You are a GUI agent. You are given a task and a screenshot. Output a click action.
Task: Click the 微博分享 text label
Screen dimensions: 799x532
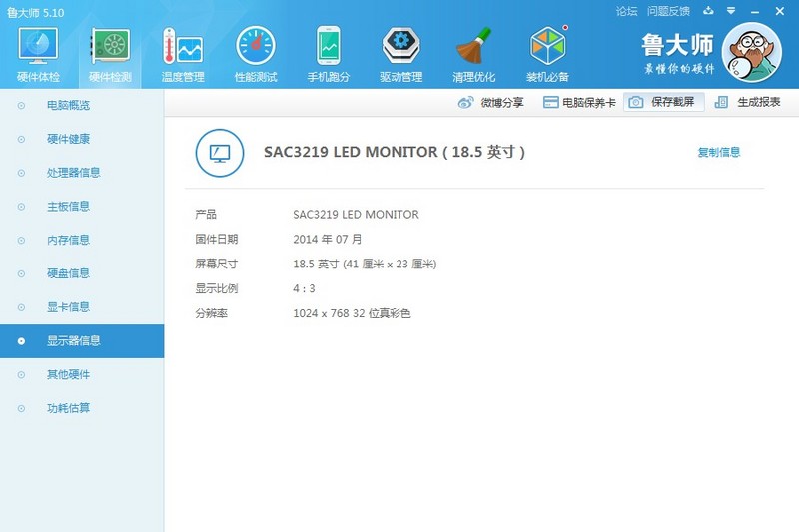click(x=502, y=103)
